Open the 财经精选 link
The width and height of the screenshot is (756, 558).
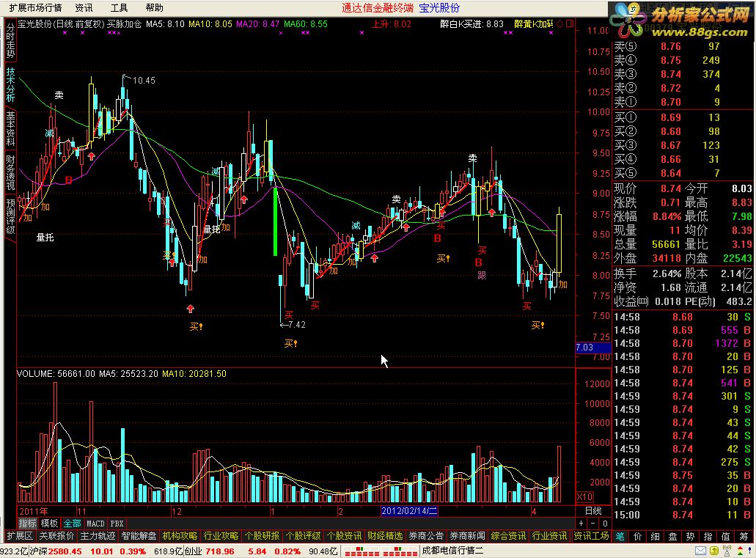point(385,536)
